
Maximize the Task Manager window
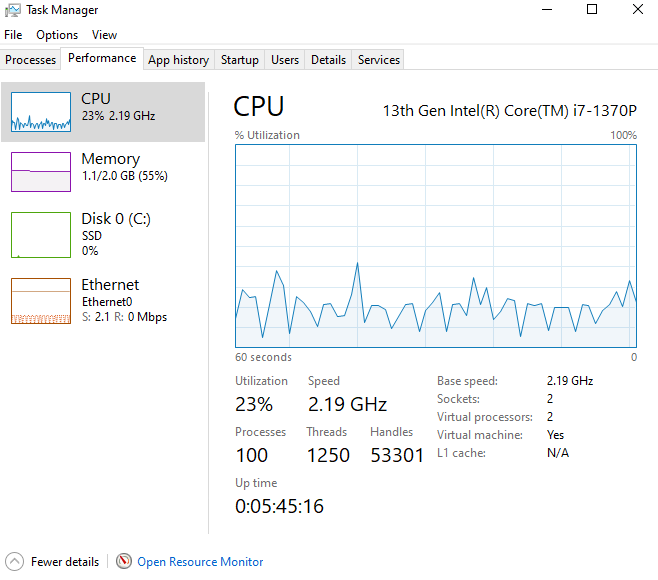pyautogui.click(x=592, y=9)
